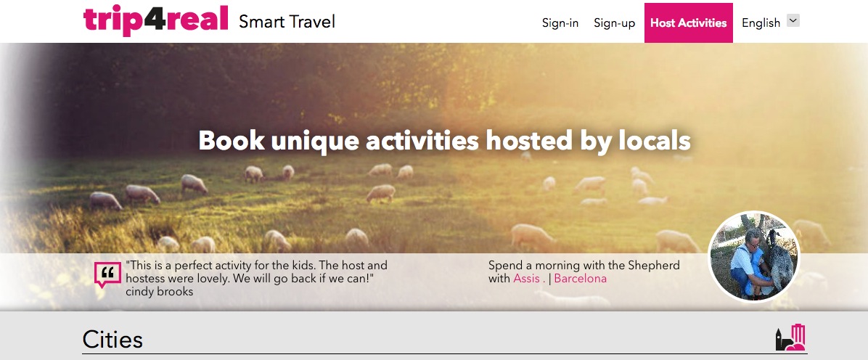Click the Cities buildings icon

(790, 337)
